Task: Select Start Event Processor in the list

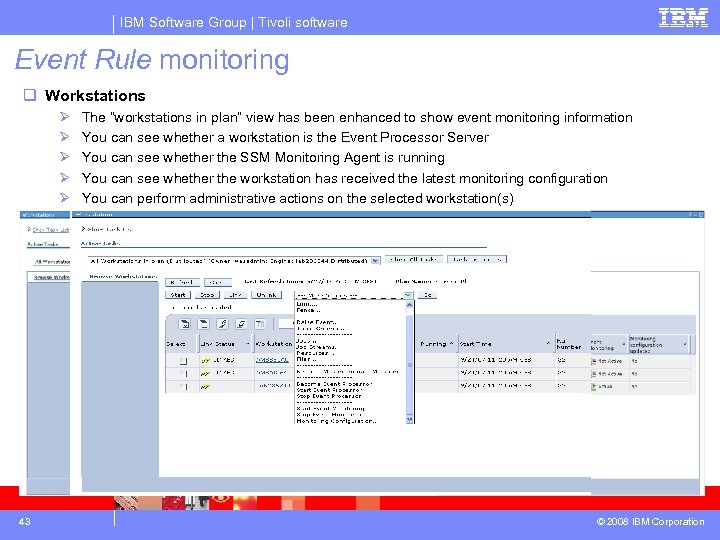Action: [x=329, y=390]
